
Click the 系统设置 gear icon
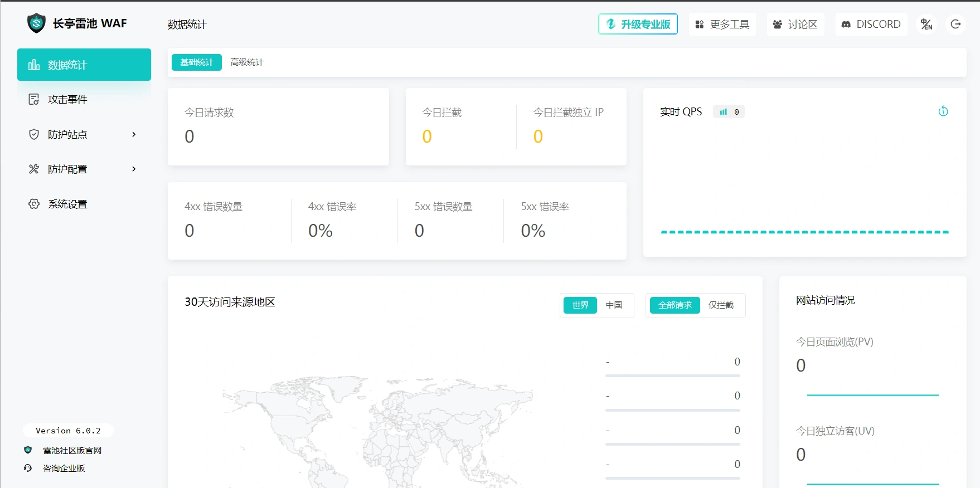[34, 204]
